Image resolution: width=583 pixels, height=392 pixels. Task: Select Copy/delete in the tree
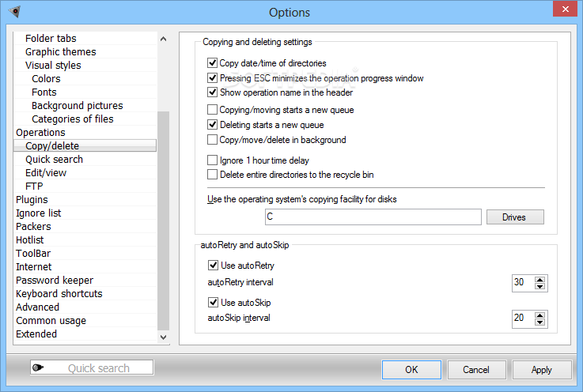[85, 145]
